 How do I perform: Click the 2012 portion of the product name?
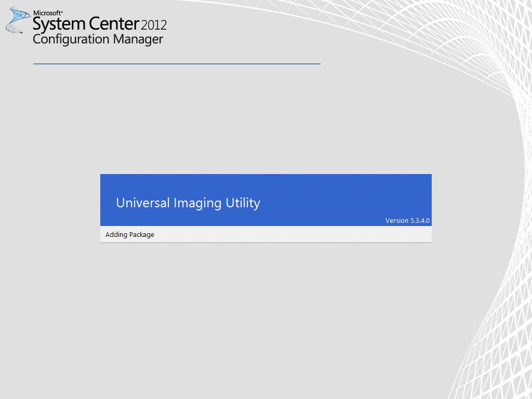point(154,25)
